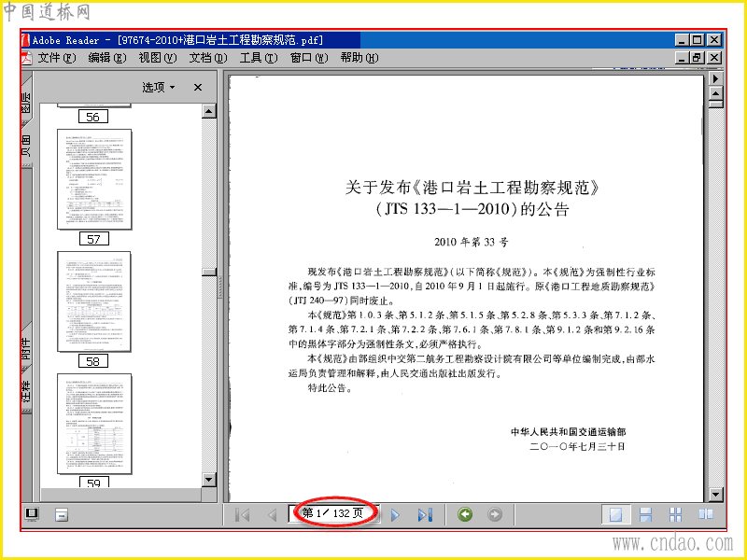The height and width of the screenshot is (560, 747).
Task: Close the page thumbnails panel
Action: pyautogui.click(x=198, y=87)
